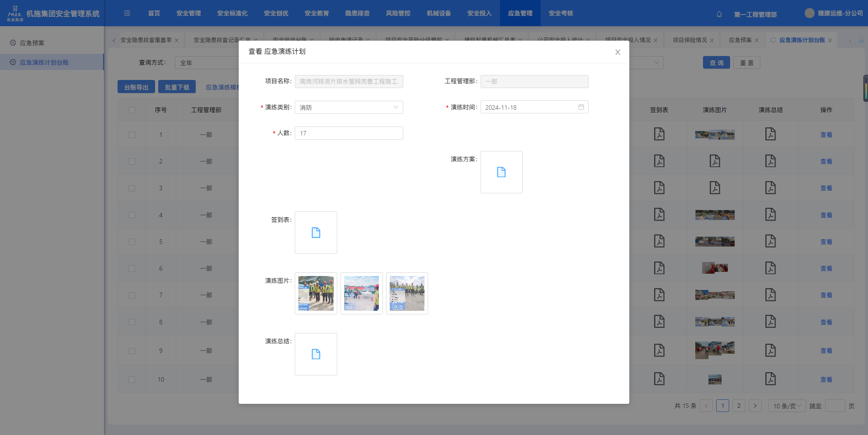Switch to the 应急预案 tab

(x=740, y=40)
